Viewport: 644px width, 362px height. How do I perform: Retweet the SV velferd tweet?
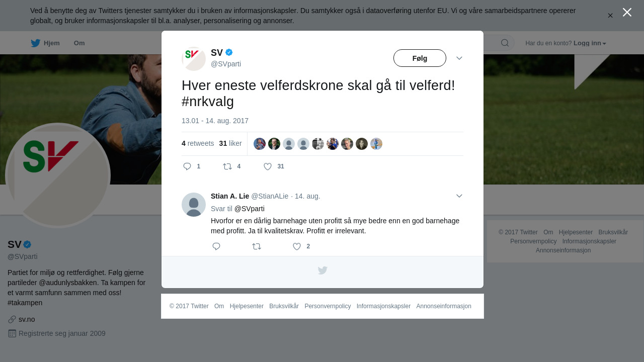[x=232, y=166]
